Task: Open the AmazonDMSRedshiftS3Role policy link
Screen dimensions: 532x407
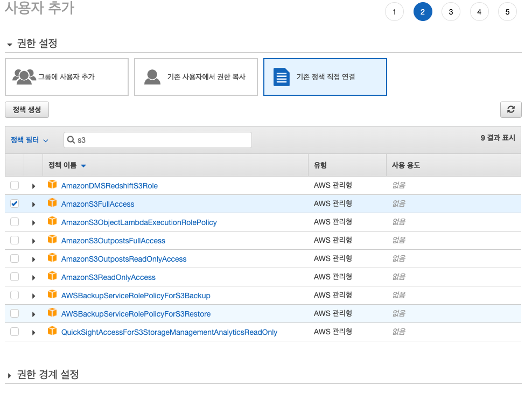Action: click(x=109, y=186)
